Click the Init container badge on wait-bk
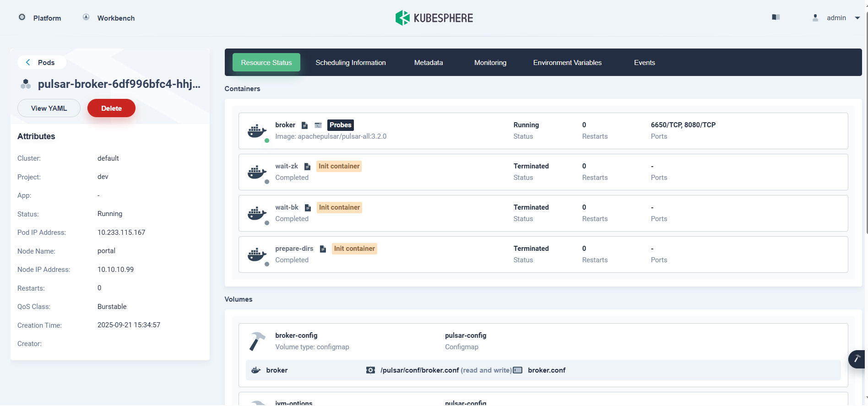The image size is (868, 406). click(x=339, y=207)
